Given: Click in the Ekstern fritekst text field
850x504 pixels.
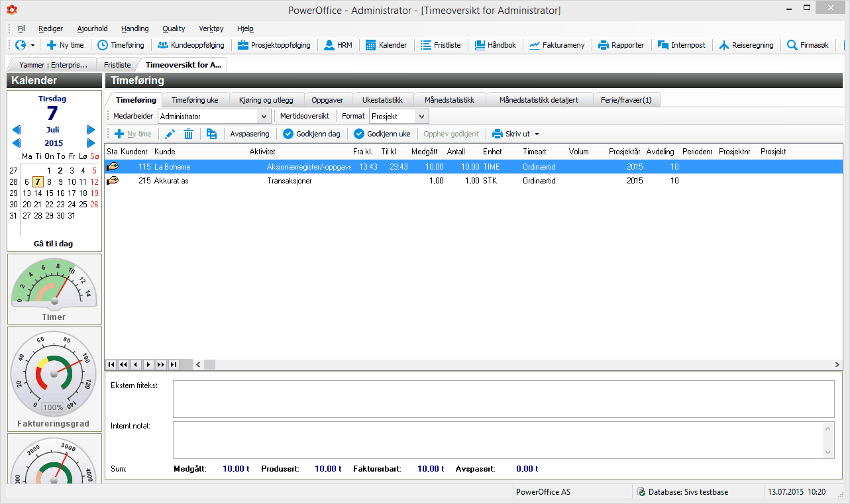Looking at the screenshot, I should click(x=503, y=398).
